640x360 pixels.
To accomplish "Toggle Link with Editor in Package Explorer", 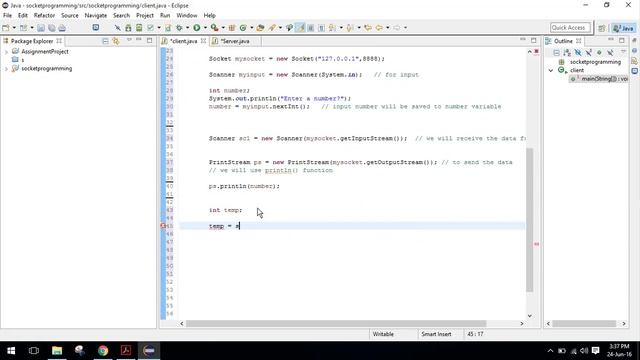I will click(116, 41).
